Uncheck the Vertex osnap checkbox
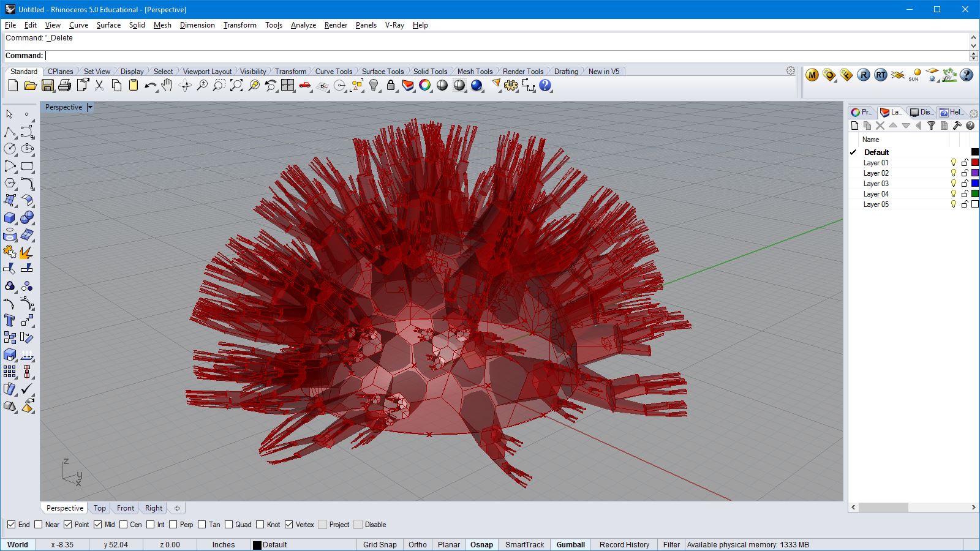980x551 pixels. coord(289,525)
